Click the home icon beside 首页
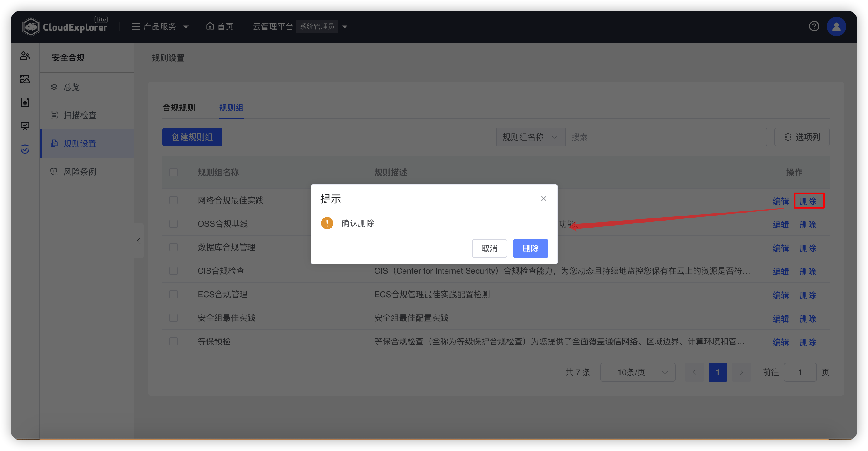This screenshot has width=868, height=451. click(x=210, y=26)
